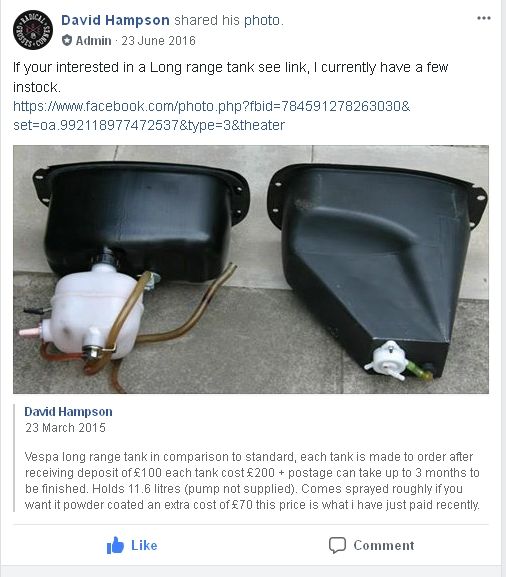Click the white overflow bottle in photo

point(94,313)
